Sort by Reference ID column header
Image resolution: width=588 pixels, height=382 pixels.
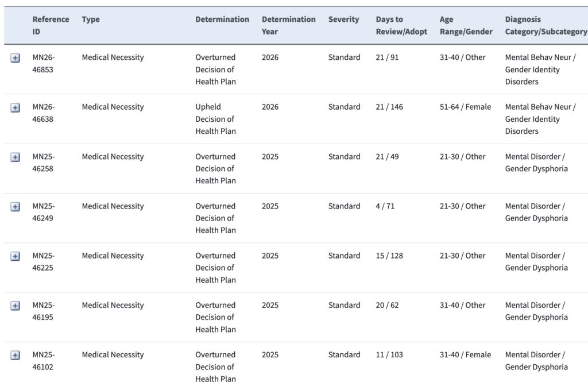[51, 25]
